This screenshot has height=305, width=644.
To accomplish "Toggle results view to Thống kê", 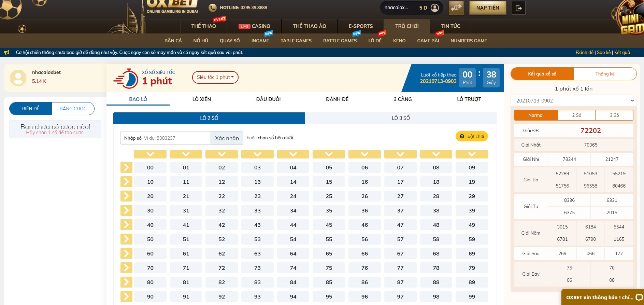I will (x=604, y=74).
